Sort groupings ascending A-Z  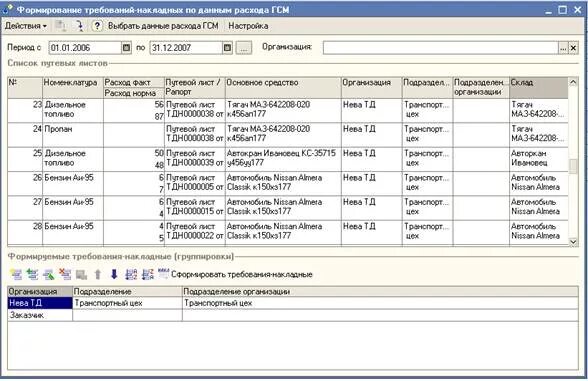pyautogui.click(x=131, y=274)
